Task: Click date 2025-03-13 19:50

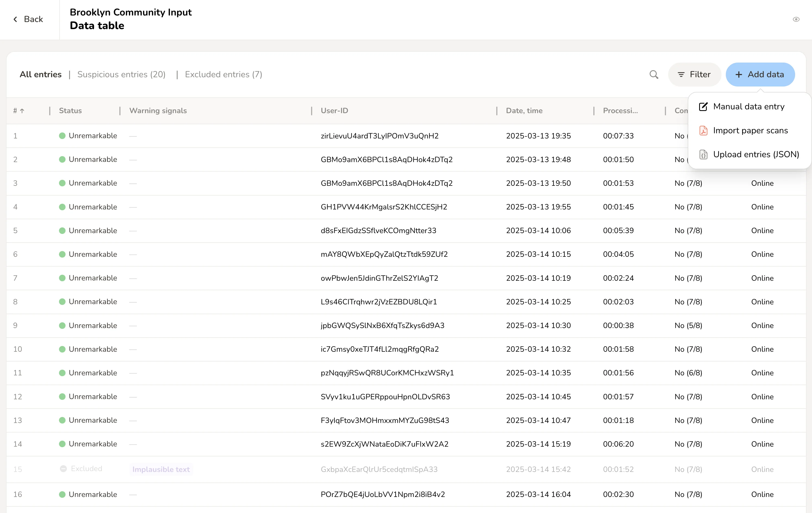Action: click(538, 183)
